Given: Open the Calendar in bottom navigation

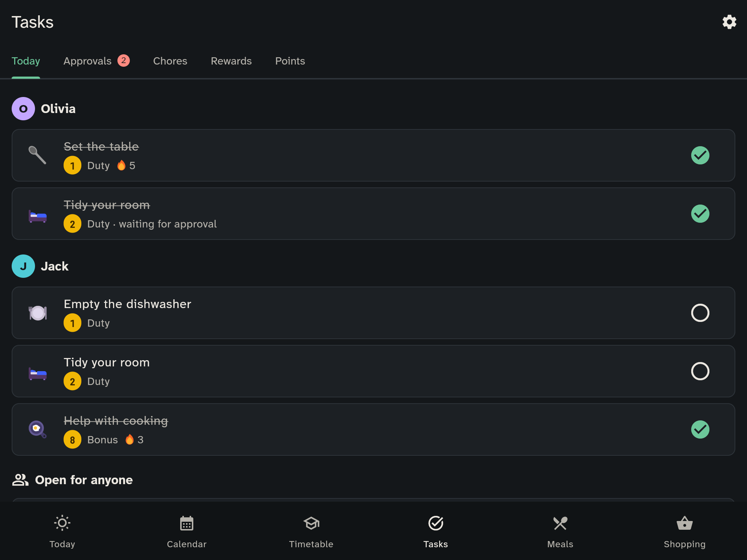Looking at the screenshot, I should pos(187,531).
